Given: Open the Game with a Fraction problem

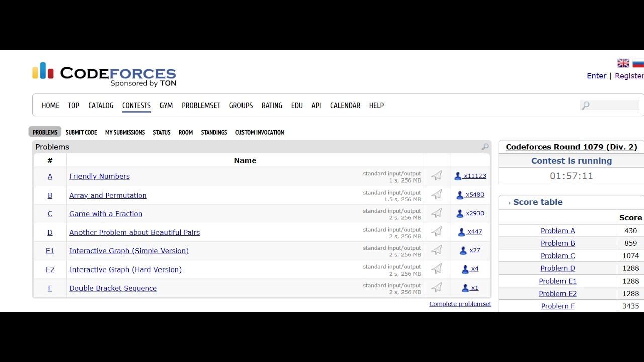Looking at the screenshot, I should coord(106,214).
